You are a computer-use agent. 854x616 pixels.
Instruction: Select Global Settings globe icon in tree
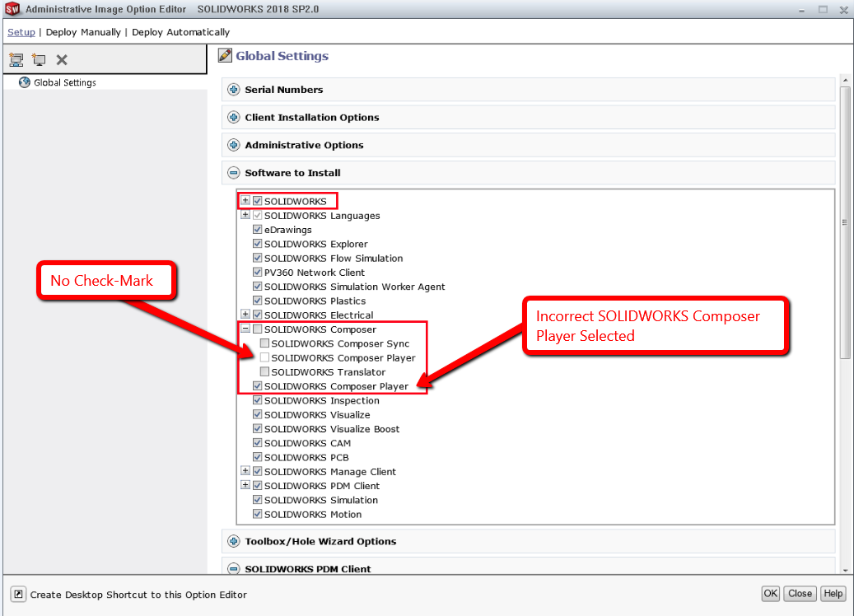point(25,82)
